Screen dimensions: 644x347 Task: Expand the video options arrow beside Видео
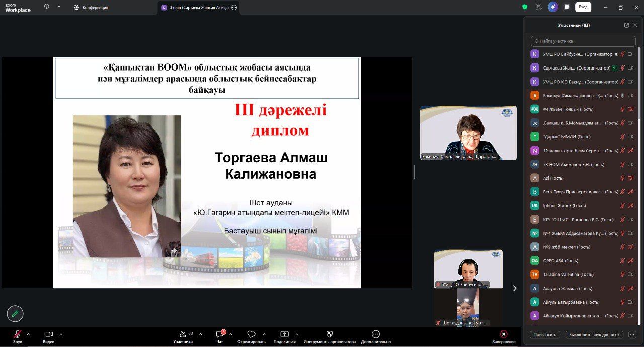point(61,334)
